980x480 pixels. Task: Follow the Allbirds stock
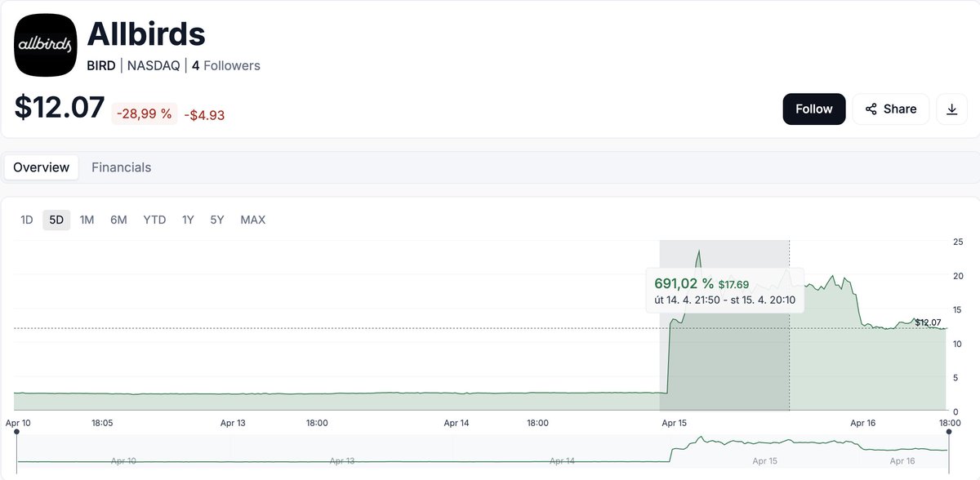point(814,109)
